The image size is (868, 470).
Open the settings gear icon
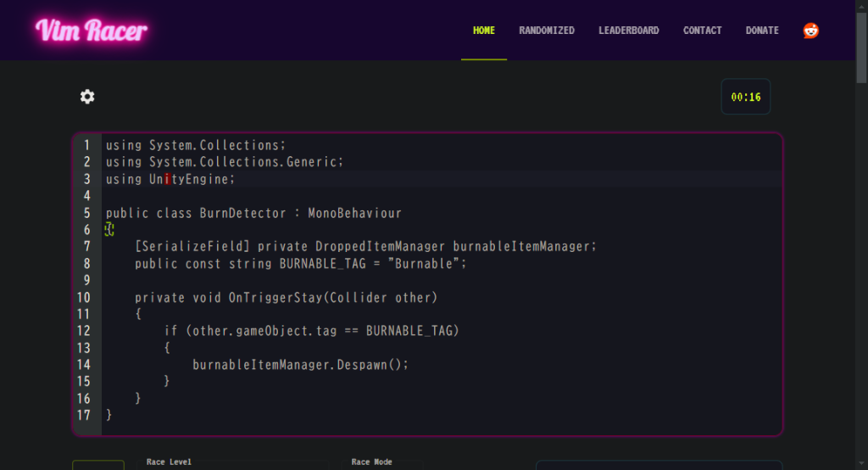[x=87, y=97]
